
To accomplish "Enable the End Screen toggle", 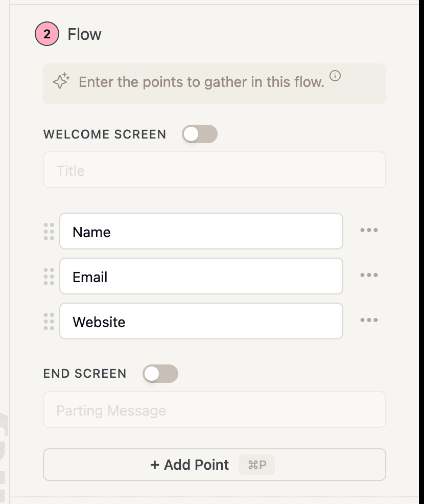I will (160, 374).
